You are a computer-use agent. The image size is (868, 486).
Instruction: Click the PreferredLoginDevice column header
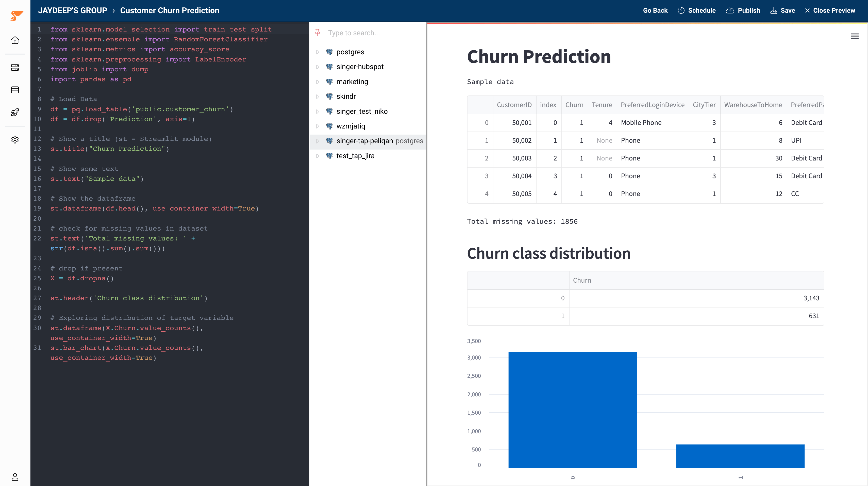point(653,105)
